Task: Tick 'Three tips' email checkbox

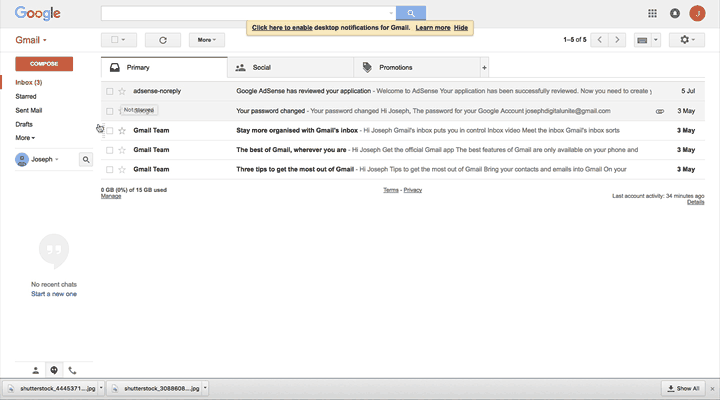Action: [x=109, y=170]
